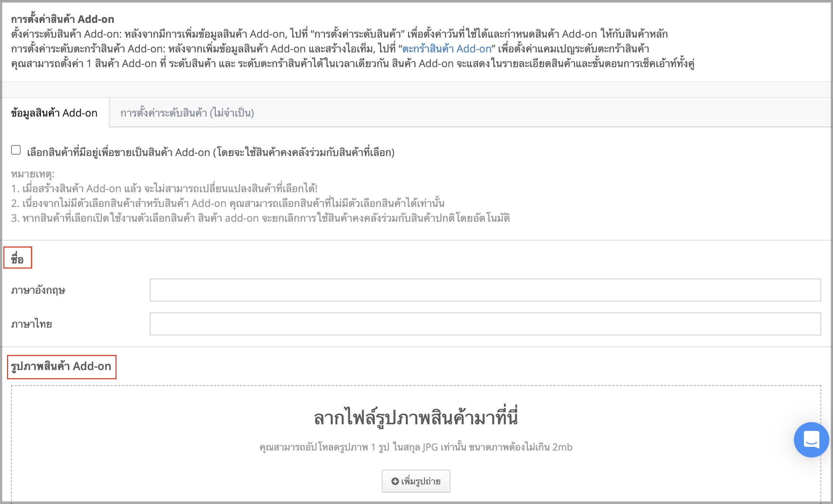
Task: Click the การตั้งค่าสินค้า Add-on heading text
Action: tap(62, 19)
